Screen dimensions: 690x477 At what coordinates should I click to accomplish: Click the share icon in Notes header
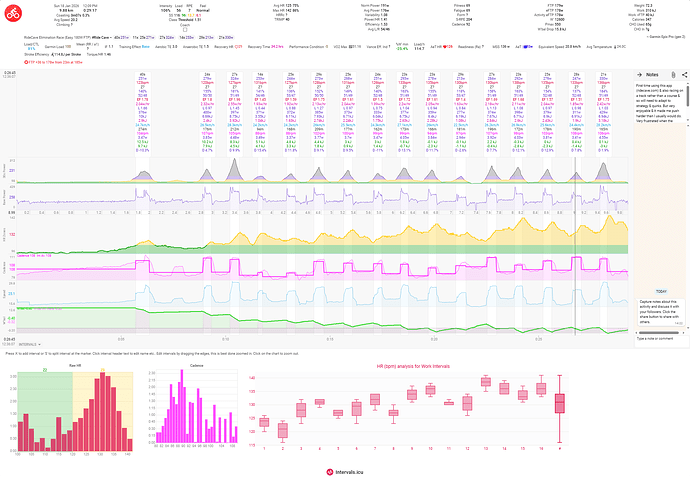point(684,74)
